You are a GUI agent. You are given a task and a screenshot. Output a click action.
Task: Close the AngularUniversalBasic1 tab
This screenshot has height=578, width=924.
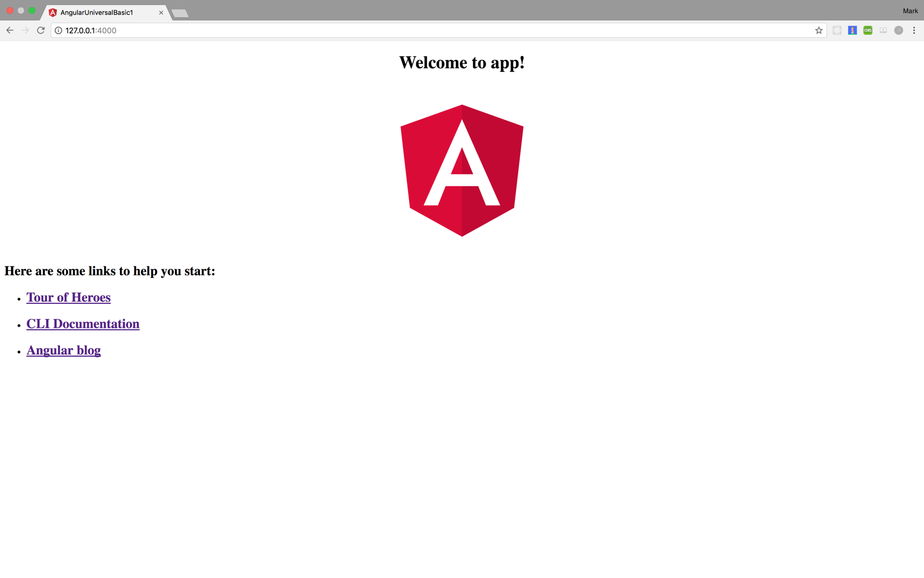pos(161,12)
